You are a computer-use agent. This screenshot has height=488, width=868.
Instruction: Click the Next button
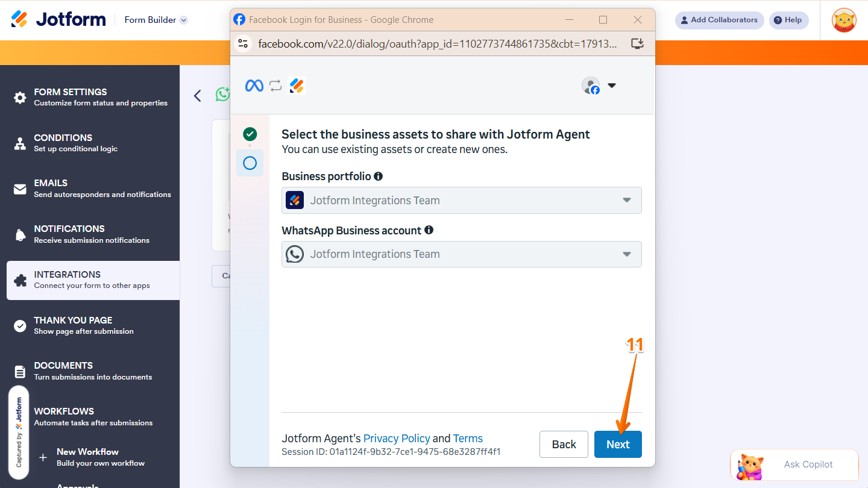(x=618, y=445)
